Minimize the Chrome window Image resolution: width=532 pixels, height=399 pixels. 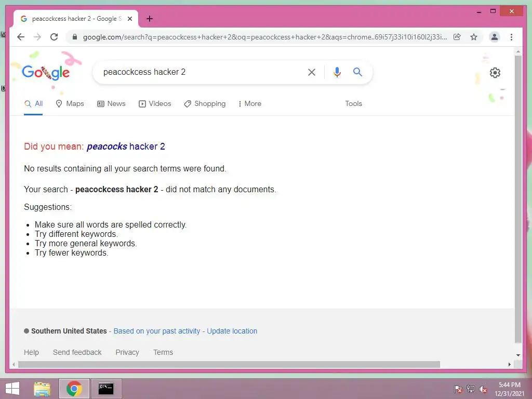478,11
